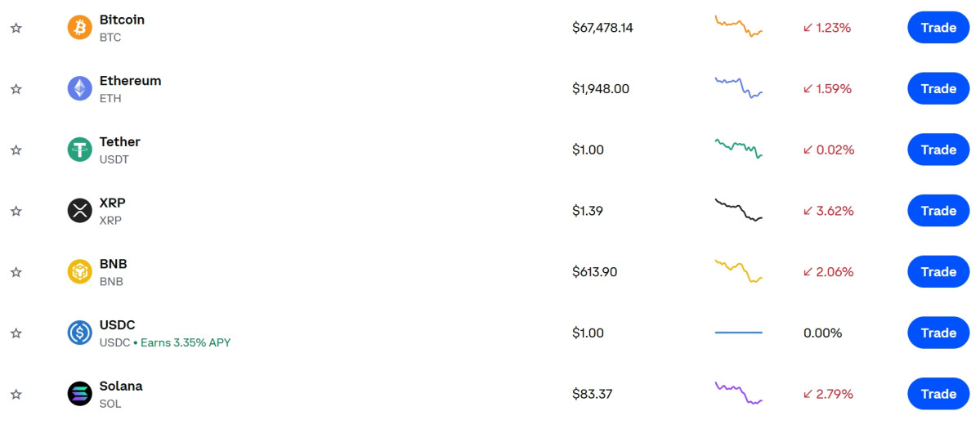Click the XRP black sparkline chart
Screen dimensions: 980x429
[738, 210]
